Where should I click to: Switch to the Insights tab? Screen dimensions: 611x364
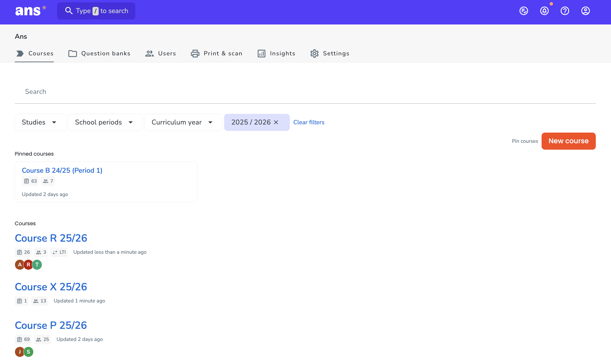276,53
